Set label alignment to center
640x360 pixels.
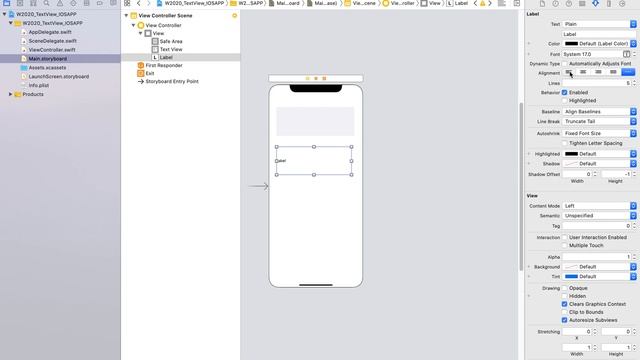click(584, 72)
